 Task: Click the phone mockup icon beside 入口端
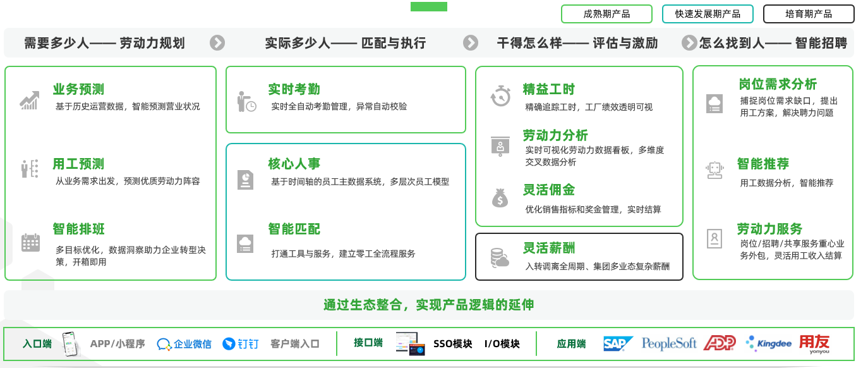[70, 343]
